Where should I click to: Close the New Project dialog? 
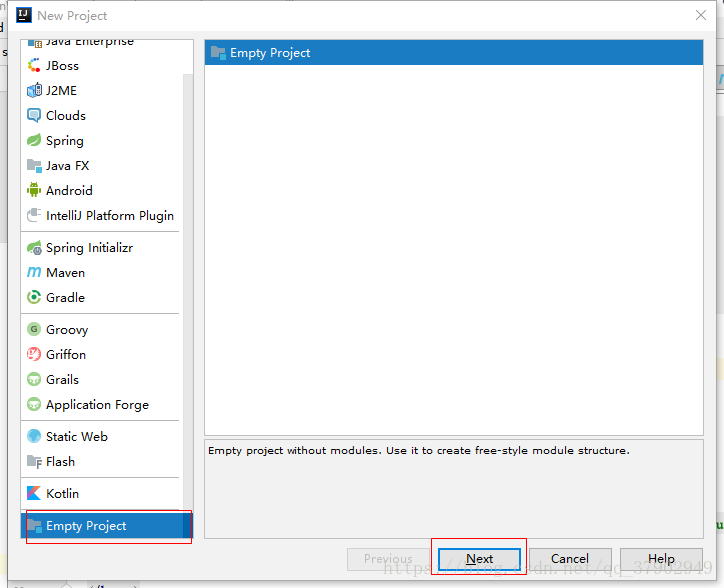[701, 15]
